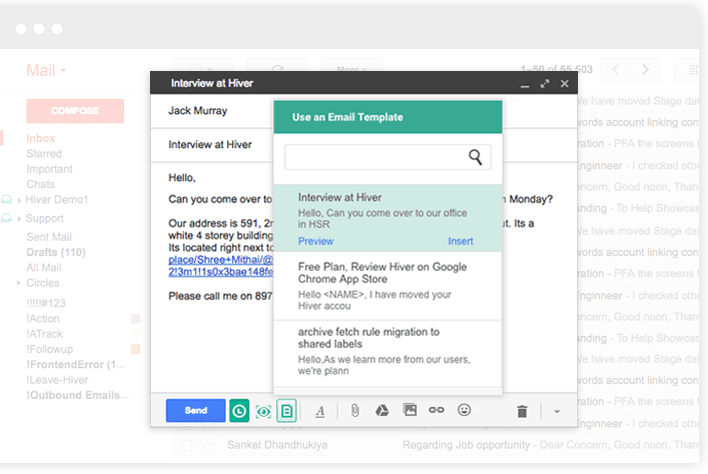Screen dimensions: 708x474
Task: Open the !Followup label
Action: (49, 349)
